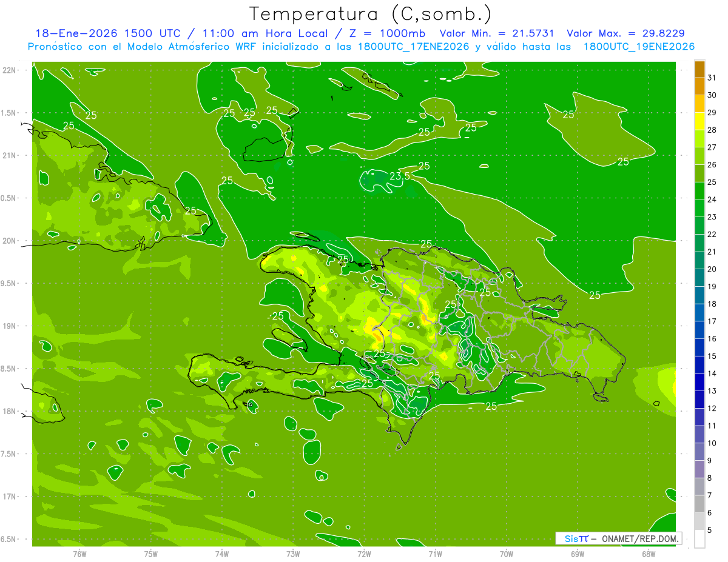Image resolution: width=728 pixels, height=562 pixels.
Task: Click the "22N" latitude axis label
Action: [10, 70]
